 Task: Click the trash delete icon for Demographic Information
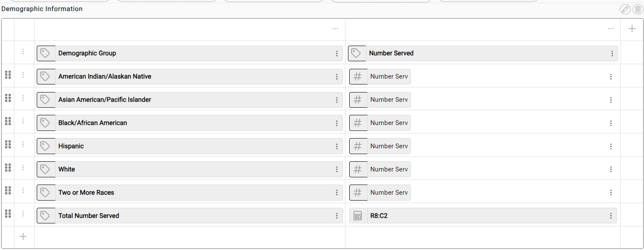click(x=638, y=9)
